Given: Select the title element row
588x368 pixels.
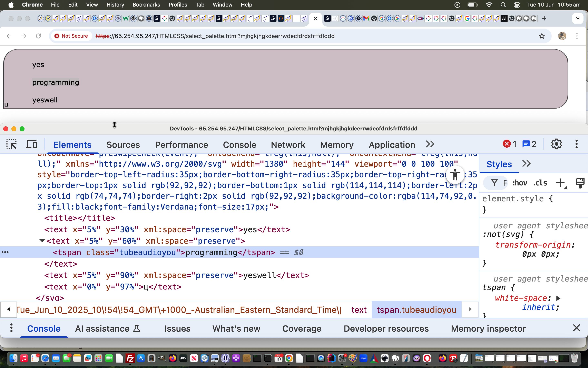Looking at the screenshot, I should [x=80, y=218].
